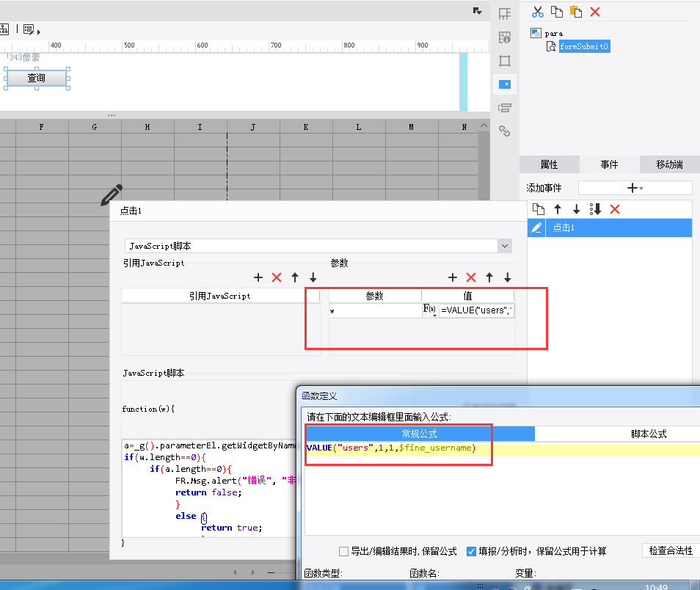Viewport: 700px width, 590px height.
Task: Select column header I
Action: (200, 127)
